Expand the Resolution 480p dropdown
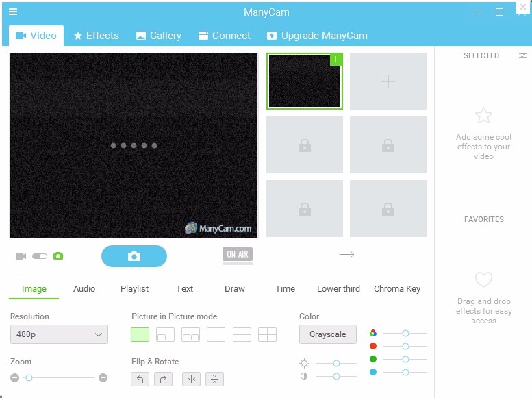Screen dimensions: 532x398 [59, 334]
